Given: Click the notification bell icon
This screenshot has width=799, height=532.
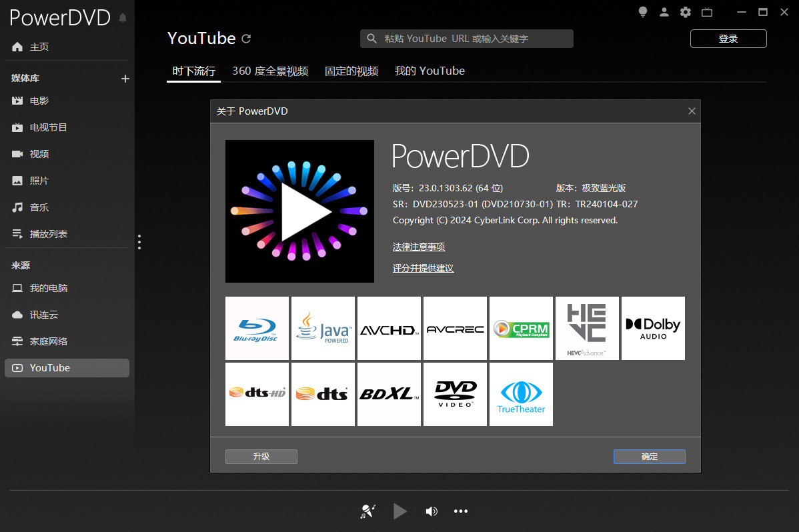Looking at the screenshot, I should [123, 18].
